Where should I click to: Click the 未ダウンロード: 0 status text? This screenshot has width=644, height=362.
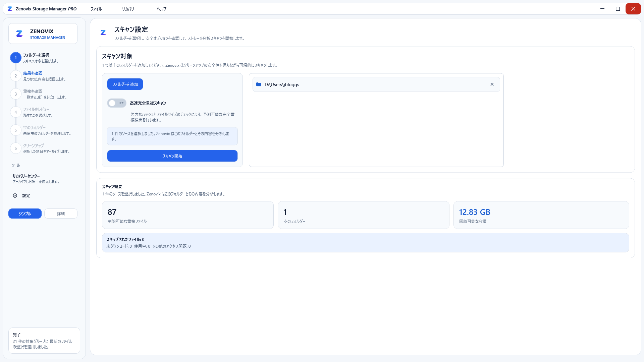(119, 246)
